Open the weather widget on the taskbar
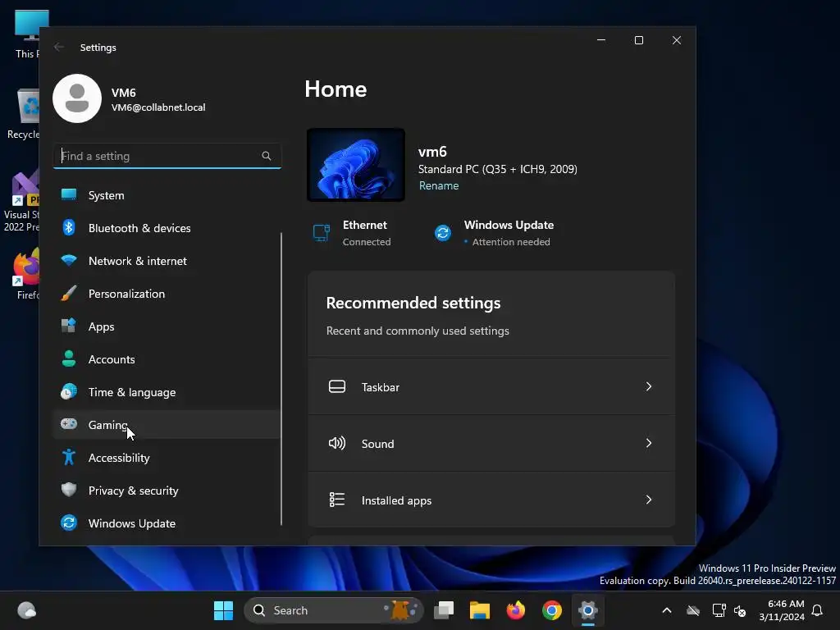The height and width of the screenshot is (630, 840). tap(27, 610)
